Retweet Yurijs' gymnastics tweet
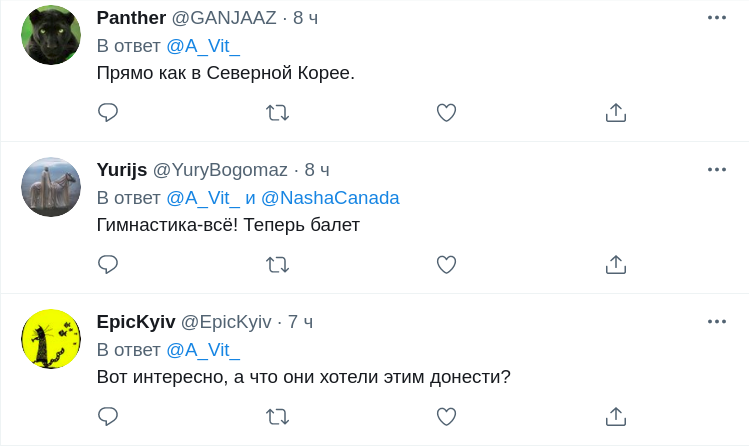 (277, 265)
